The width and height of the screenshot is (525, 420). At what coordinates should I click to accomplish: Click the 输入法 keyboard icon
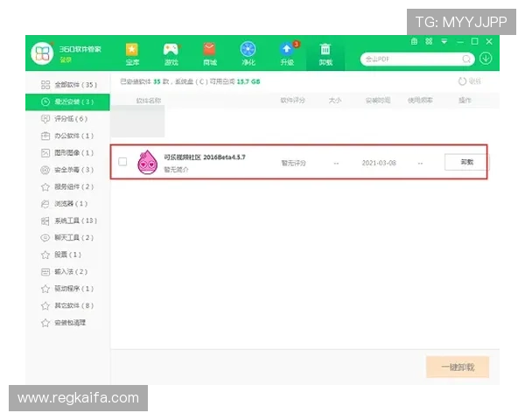click(45, 272)
